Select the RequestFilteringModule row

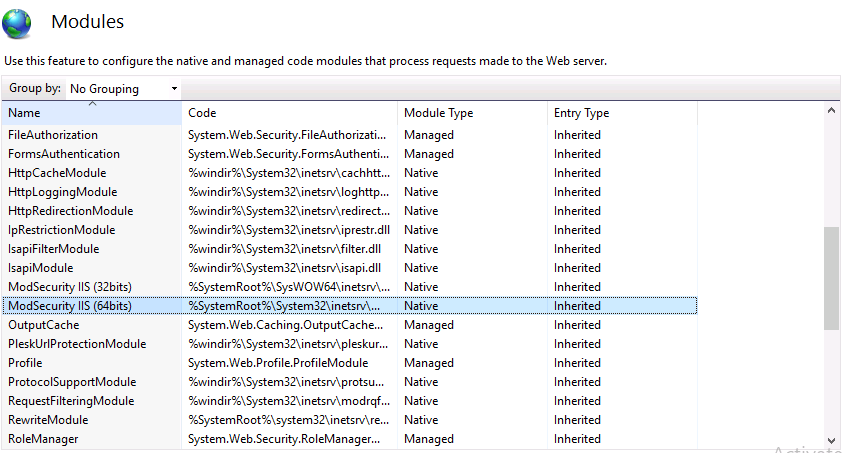pyautogui.click(x=349, y=401)
